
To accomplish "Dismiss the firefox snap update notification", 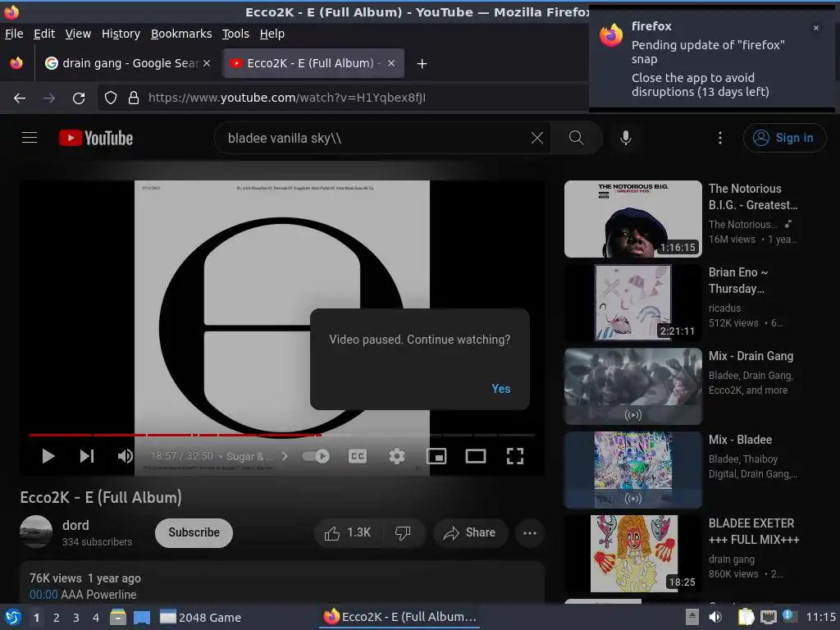I will 815,28.
